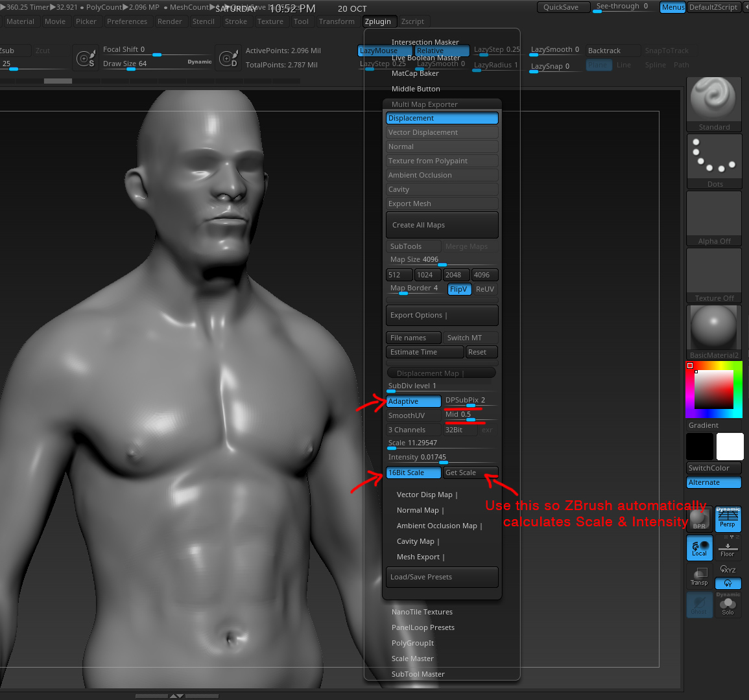Pick a color in the color picker square

[713, 390]
